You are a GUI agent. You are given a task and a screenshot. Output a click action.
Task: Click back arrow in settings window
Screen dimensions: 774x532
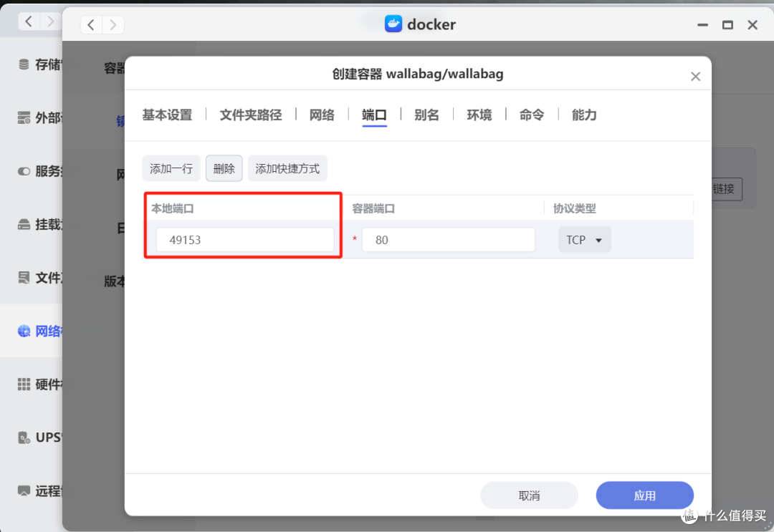29,21
